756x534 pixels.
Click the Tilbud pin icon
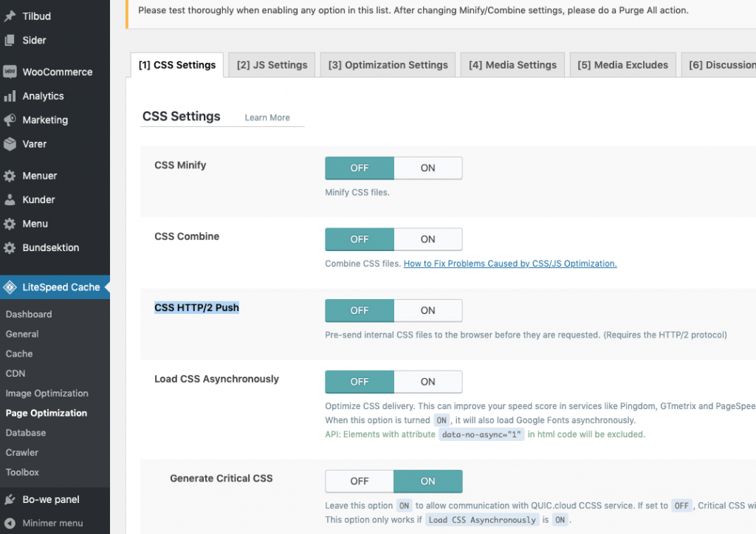pos(9,16)
